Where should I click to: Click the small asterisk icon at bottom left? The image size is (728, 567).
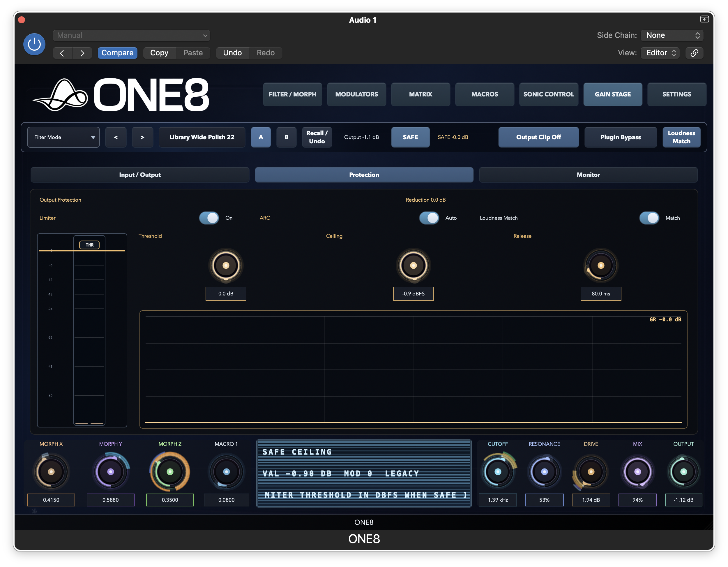(x=34, y=511)
